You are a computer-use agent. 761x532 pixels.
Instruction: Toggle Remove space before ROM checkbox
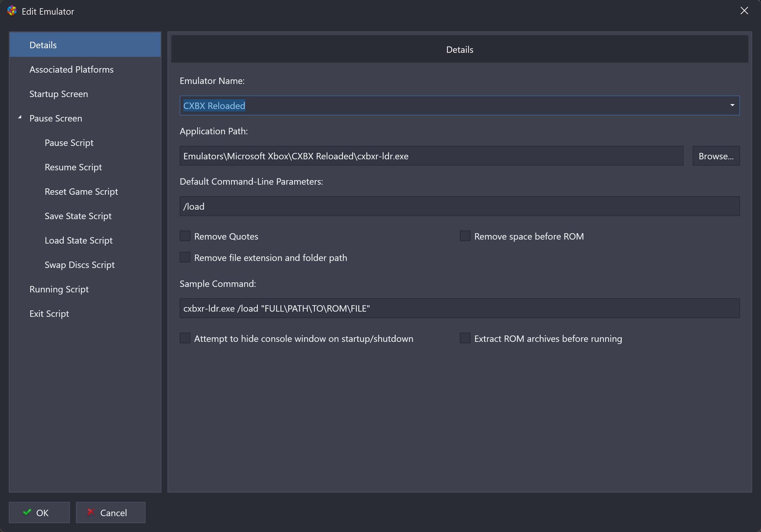pos(465,236)
